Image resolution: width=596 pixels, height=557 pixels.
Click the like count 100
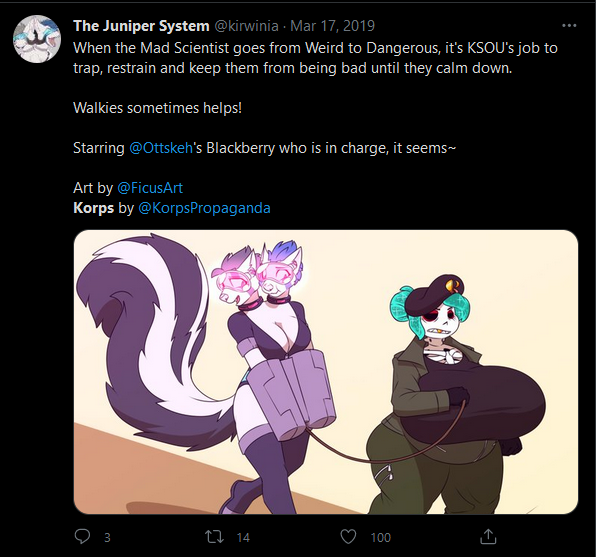[380, 537]
